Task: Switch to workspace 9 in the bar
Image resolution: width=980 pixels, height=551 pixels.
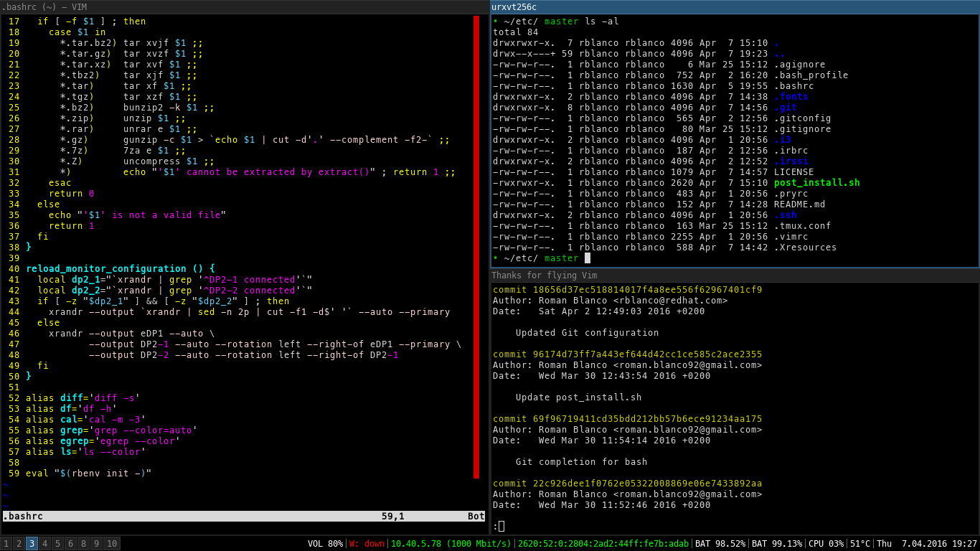Action: pos(96,544)
